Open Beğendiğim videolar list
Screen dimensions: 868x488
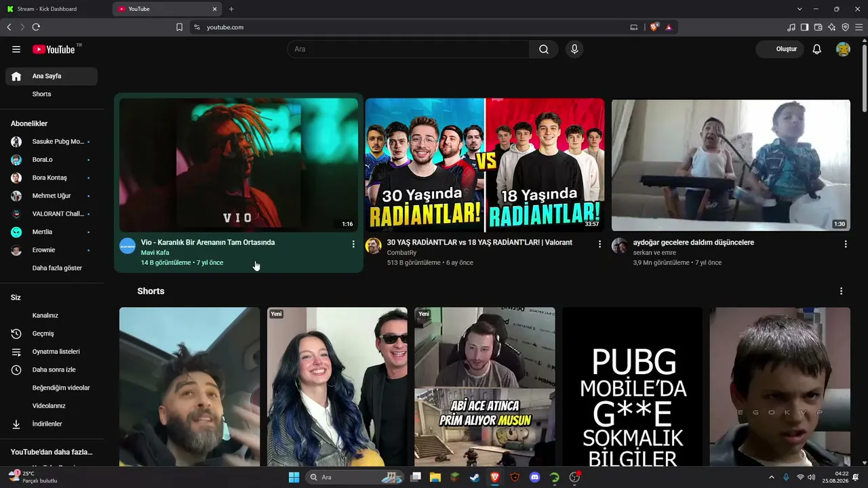pos(52,388)
